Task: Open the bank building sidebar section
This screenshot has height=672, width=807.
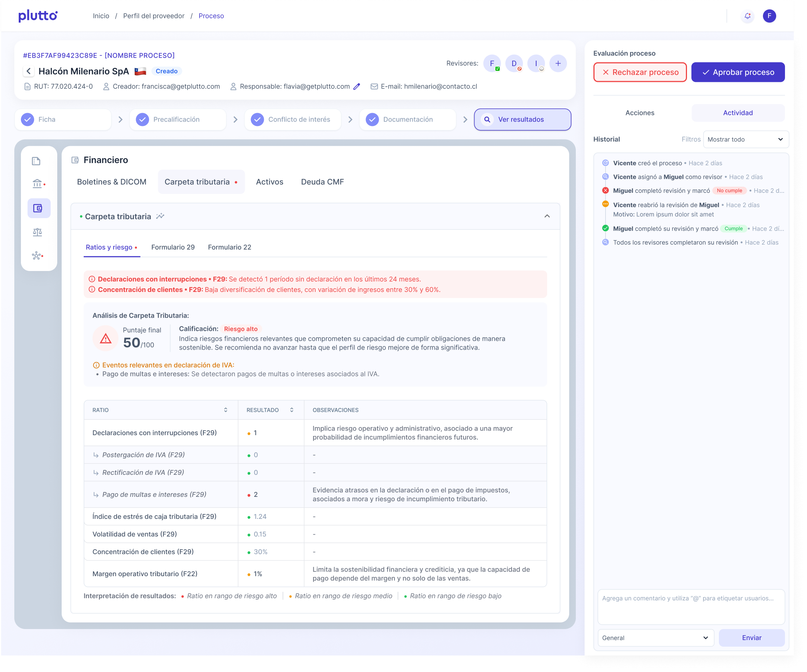Action: pyautogui.click(x=37, y=184)
